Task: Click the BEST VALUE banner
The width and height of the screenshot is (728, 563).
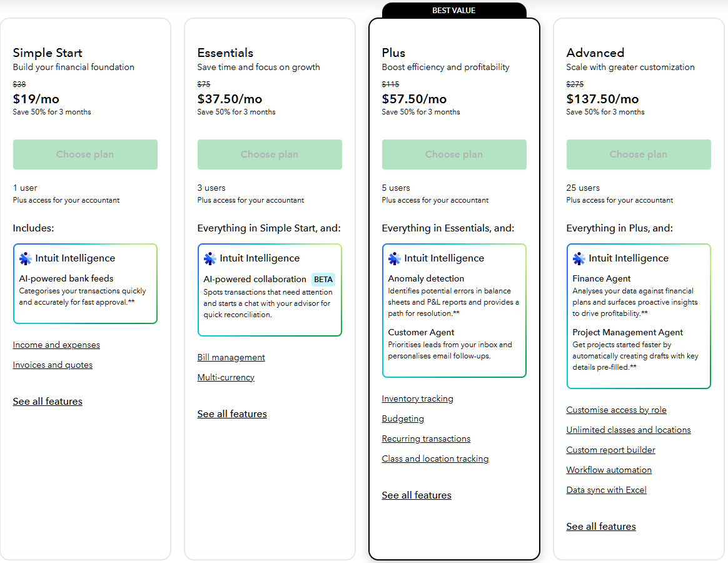Action: click(454, 10)
